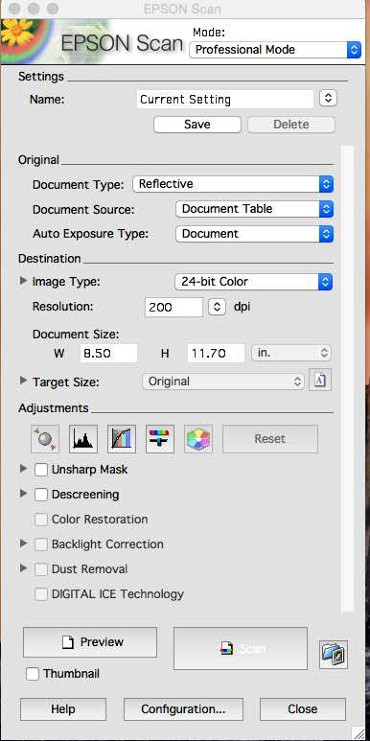The image size is (370, 741).
Task: Enable the Unsharp Mask checkbox
Action: [41, 470]
